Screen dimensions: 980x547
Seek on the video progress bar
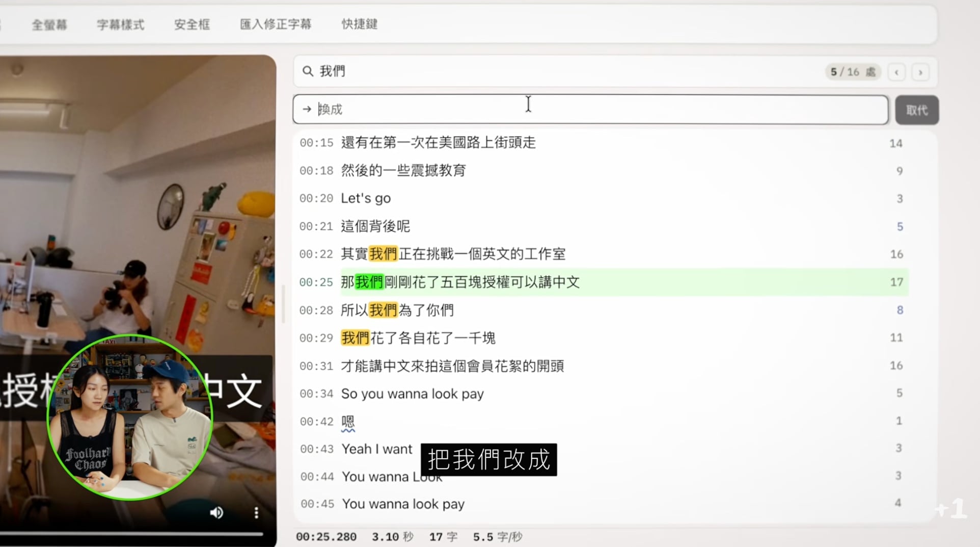pyautogui.click(x=131, y=534)
